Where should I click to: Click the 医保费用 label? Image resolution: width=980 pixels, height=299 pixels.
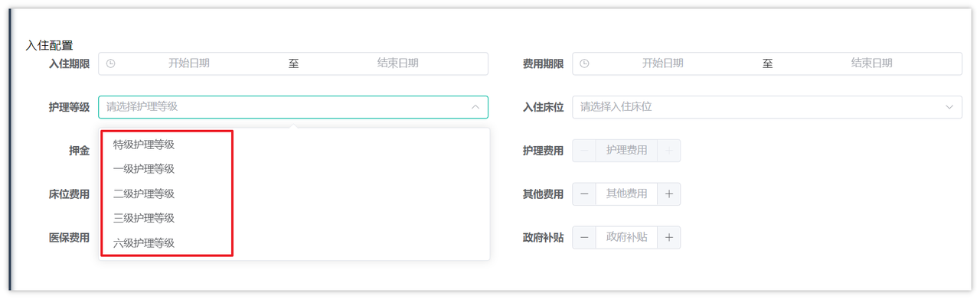pos(69,238)
